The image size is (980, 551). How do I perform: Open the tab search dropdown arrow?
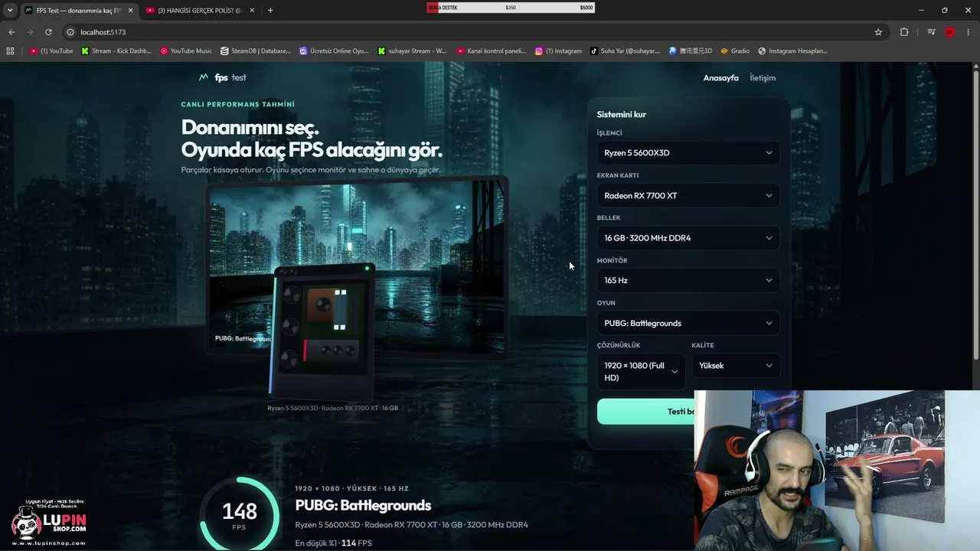point(10,10)
